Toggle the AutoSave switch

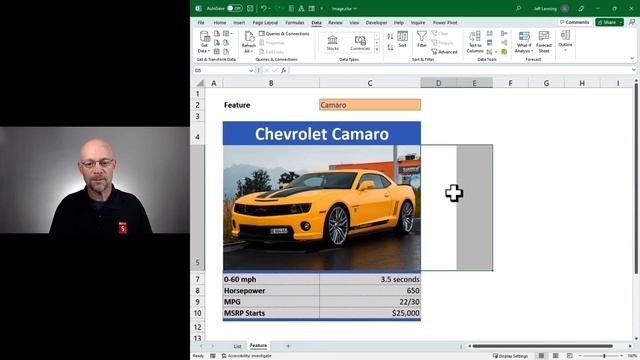coord(235,8)
